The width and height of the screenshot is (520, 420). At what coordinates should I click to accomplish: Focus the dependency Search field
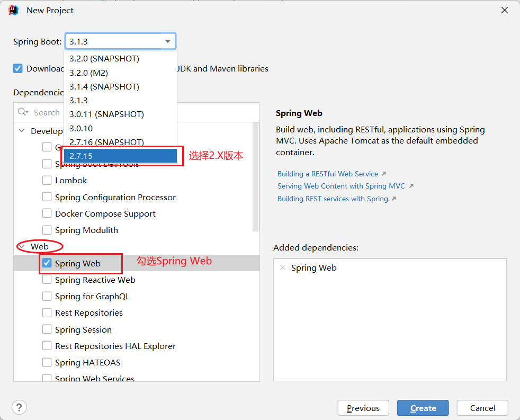coord(137,112)
